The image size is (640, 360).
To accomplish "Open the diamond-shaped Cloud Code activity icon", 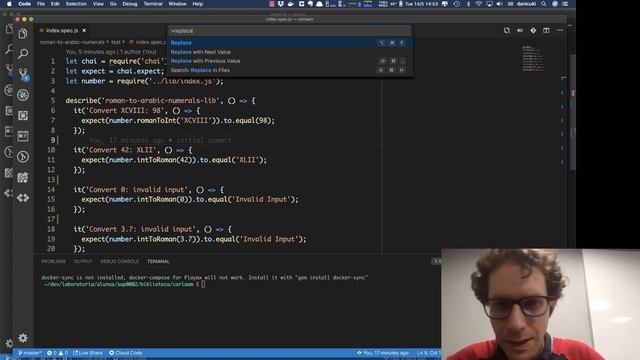I will click(23, 198).
